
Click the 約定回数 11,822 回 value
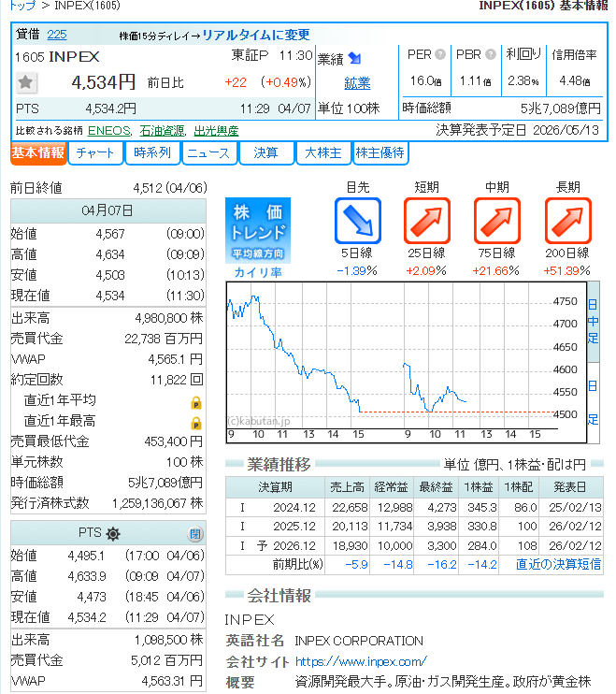click(x=177, y=380)
